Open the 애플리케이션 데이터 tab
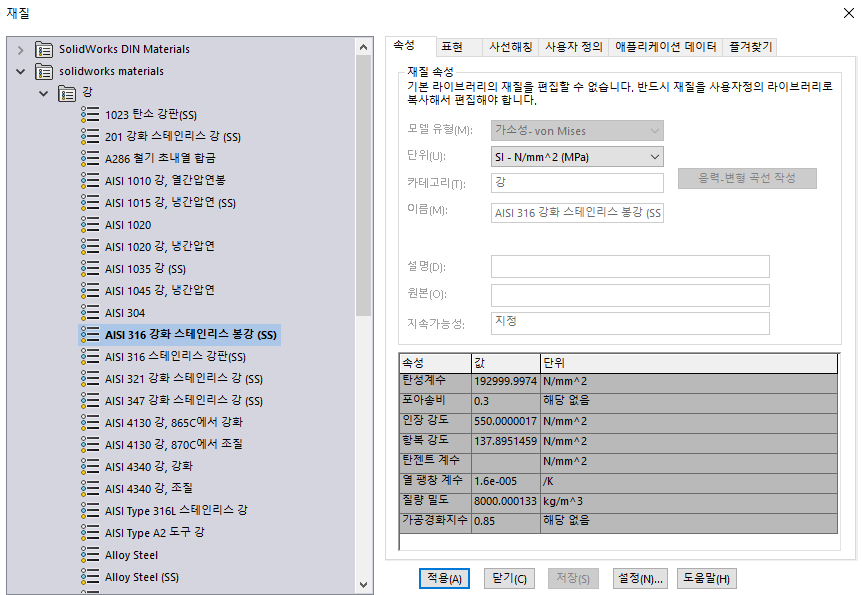The image size is (862, 595). [x=665, y=47]
